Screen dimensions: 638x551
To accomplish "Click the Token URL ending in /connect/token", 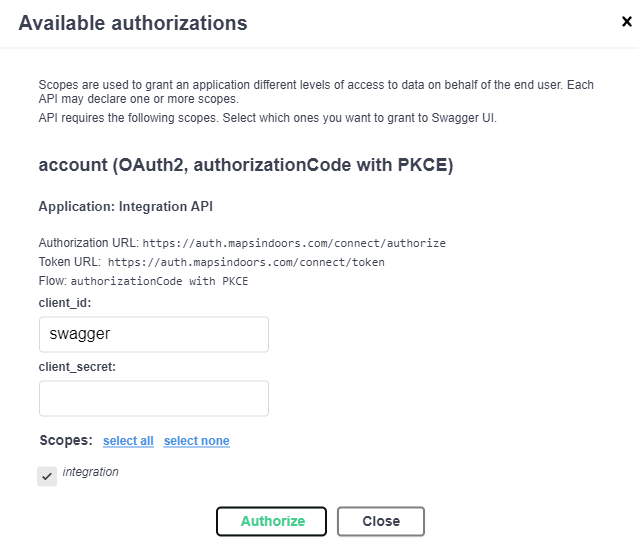I will coord(246,262).
